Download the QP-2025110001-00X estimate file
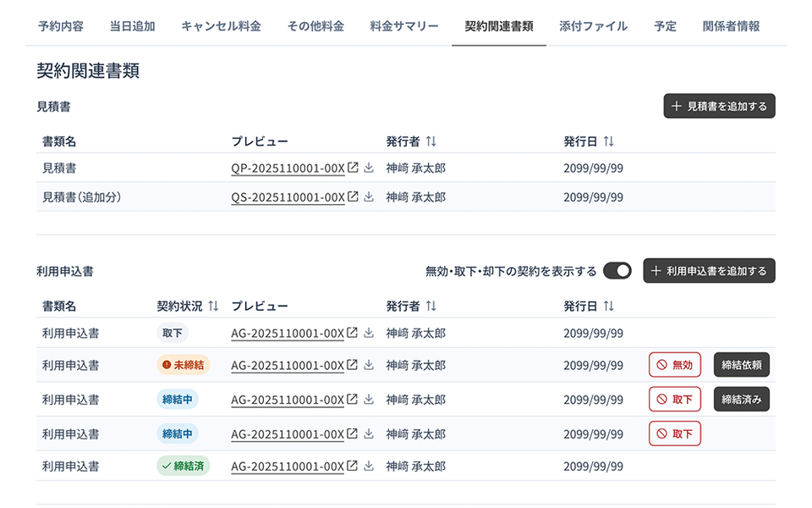 [x=369, y=168]
